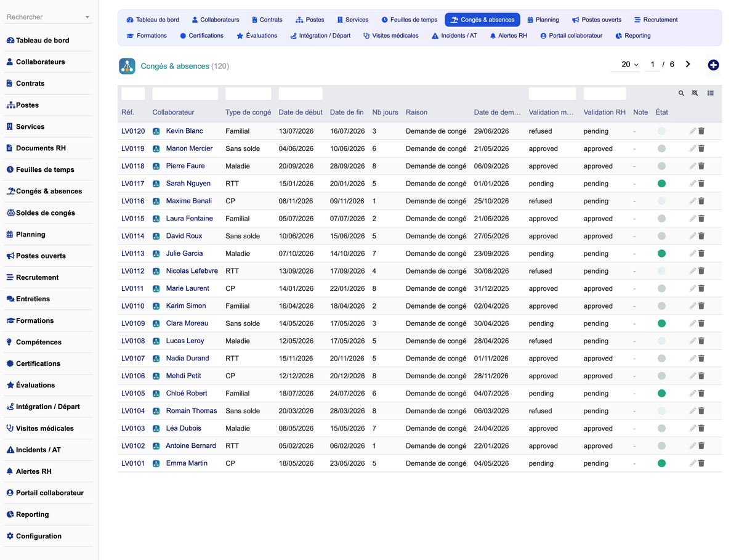Delete leave LV0102 of Antoine Bernard
Viewport: 739px width, 560px height.
701,446
